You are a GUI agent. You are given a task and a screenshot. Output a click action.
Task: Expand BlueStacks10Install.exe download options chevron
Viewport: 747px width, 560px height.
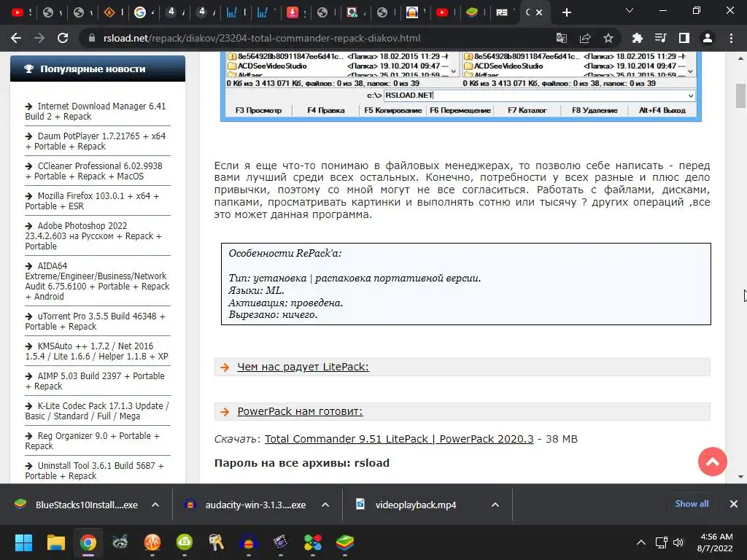[155, 505]
